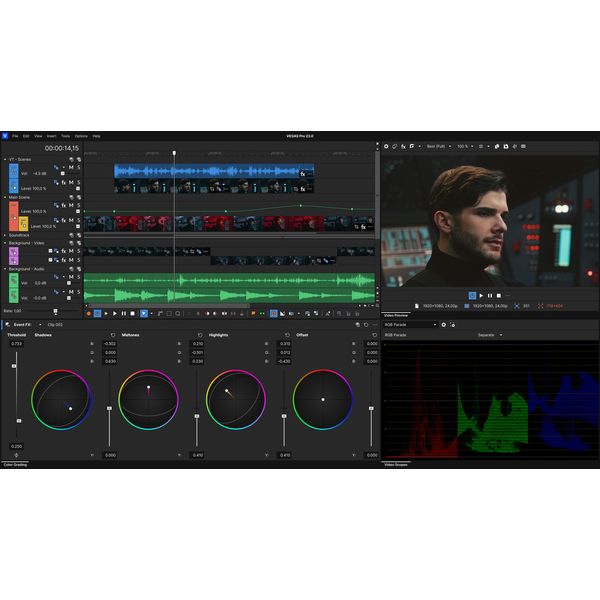The width and height of the screenshot is (600, 600).
Task: Solo the first Main Scene video track
Action: 78,205
